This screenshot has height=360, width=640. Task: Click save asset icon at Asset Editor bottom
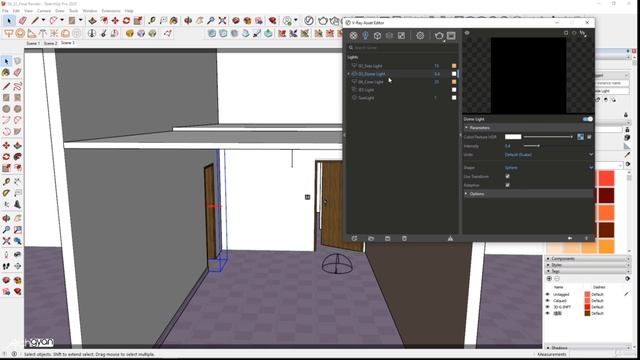tap(387, 238)
